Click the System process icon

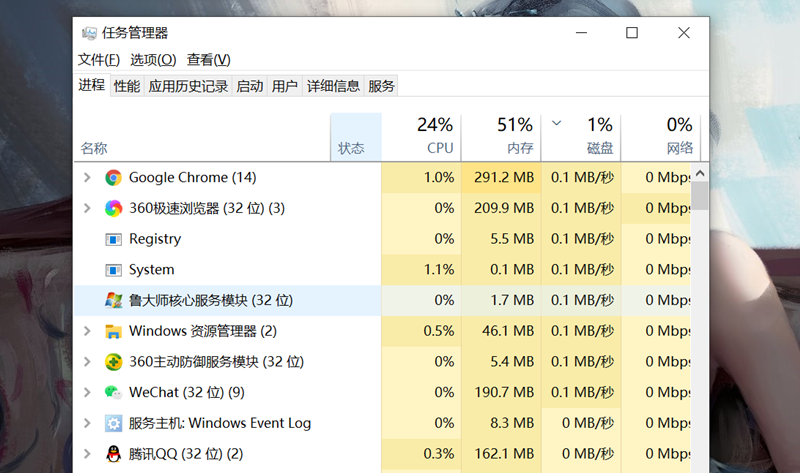click(113, 270)
